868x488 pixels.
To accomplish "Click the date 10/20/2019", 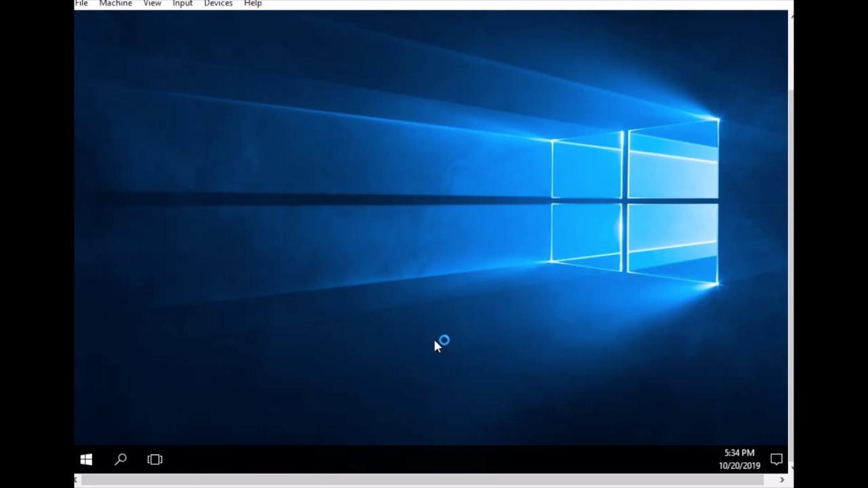I will coord(739,466).
